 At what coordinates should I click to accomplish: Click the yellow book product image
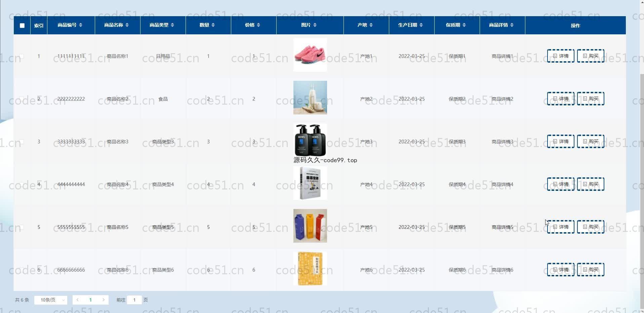click(x=310, y=269)
